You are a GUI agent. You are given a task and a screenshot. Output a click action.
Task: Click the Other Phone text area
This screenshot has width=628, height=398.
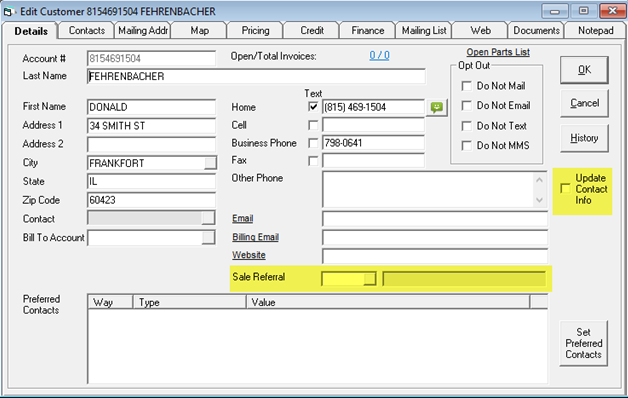coord(428,190)
